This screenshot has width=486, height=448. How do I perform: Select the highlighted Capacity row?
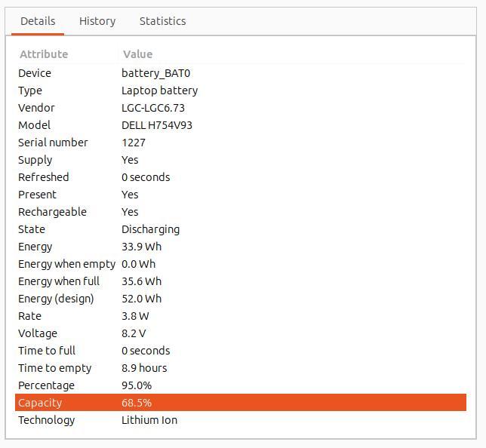click(x=241, y=403)
